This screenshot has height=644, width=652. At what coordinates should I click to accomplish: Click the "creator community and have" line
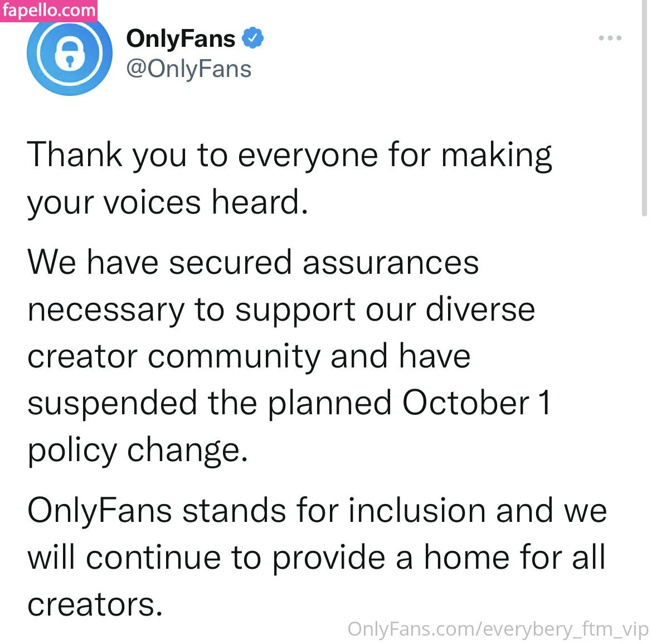249,357
